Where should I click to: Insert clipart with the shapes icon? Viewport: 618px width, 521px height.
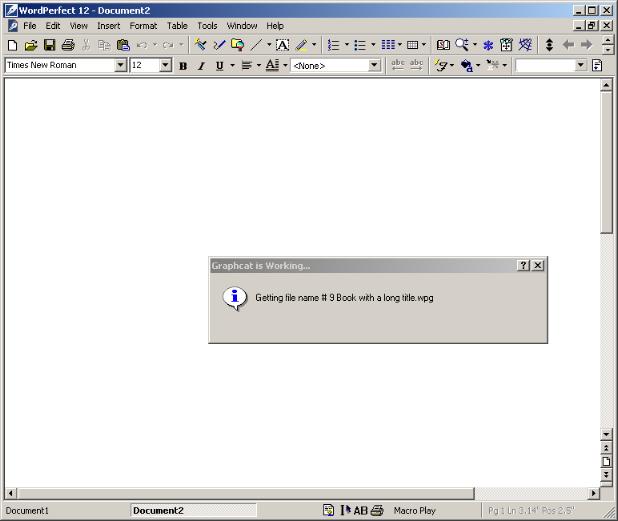[x=237, y=45]
